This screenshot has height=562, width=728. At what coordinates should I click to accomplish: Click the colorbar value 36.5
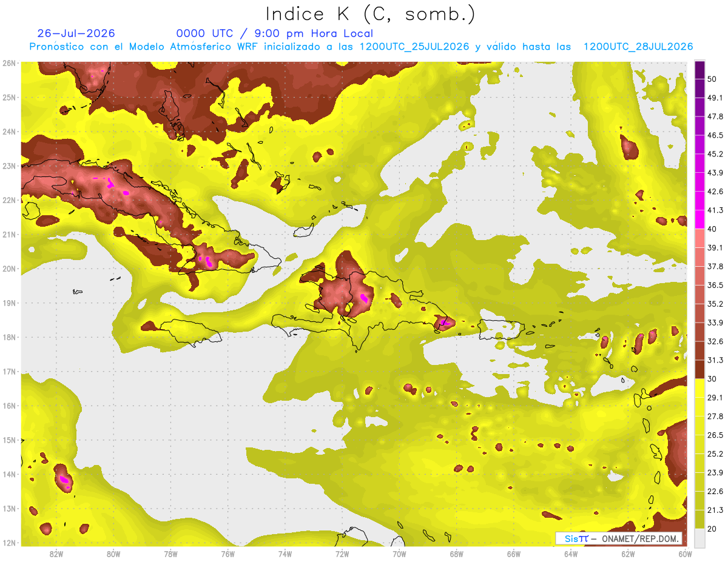[715, 286]
